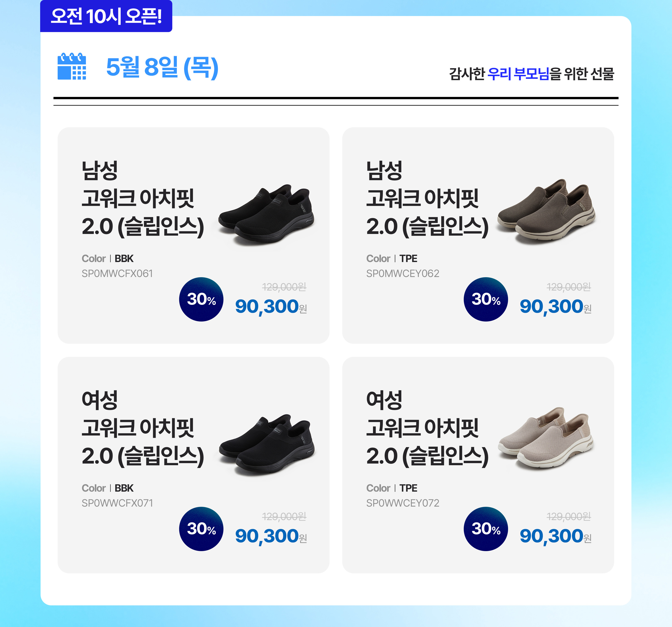Open the men's black slip-on shoe image
Screen dimensions: 672x627
[x=266, y=215]
